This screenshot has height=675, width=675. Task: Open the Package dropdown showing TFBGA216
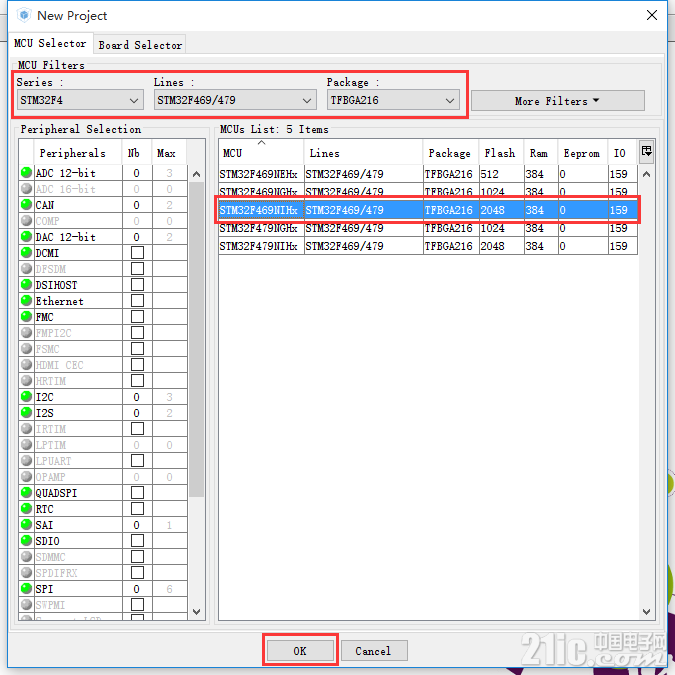coord(393,100)
